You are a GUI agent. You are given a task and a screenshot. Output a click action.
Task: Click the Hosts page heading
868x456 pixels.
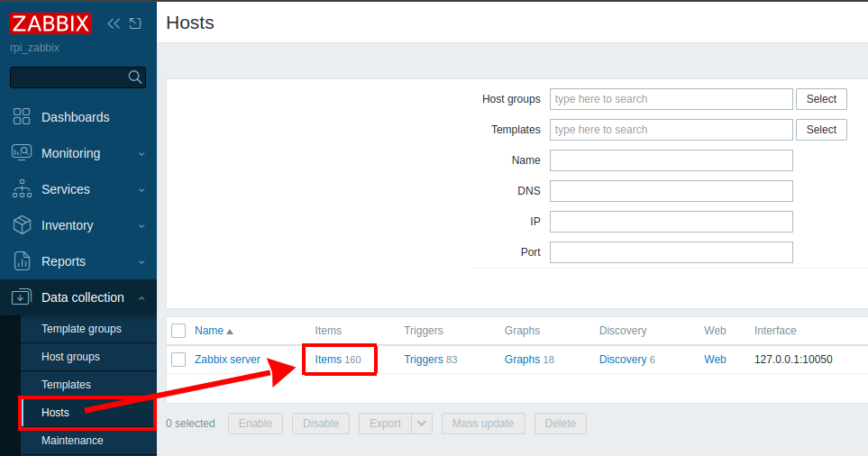(x=190, y=23)
